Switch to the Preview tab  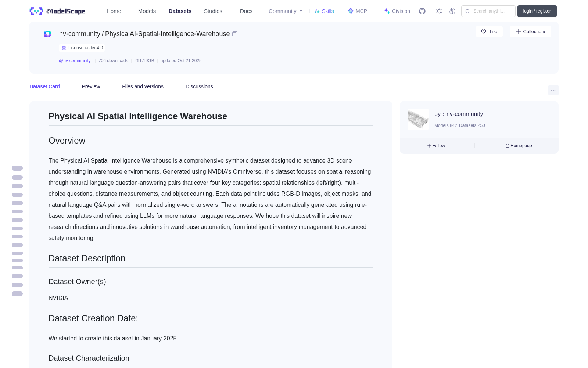coord(91,86)
